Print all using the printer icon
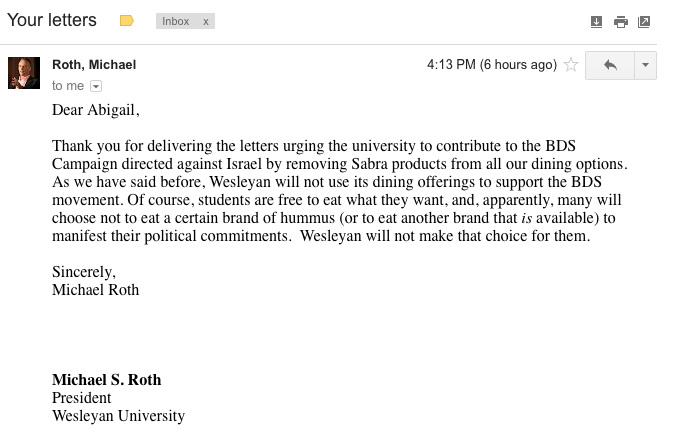The image size is (687, 436). pos(620,21)
